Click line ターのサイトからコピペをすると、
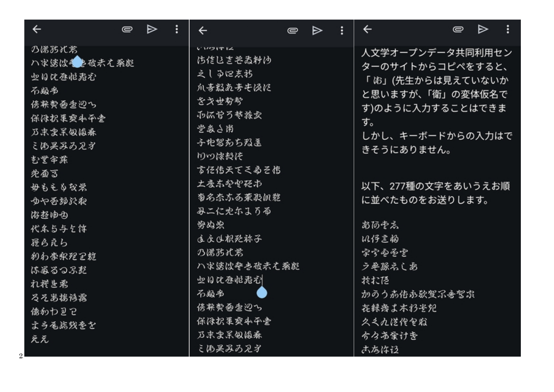This screenshot has width=554, height=392. pyautogui.click(x=435, y=67)
